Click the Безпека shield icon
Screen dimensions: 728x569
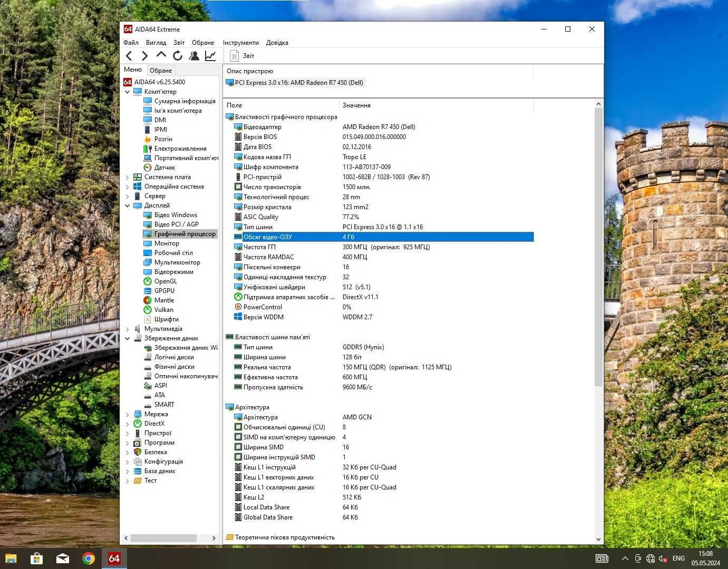(138, 452)
